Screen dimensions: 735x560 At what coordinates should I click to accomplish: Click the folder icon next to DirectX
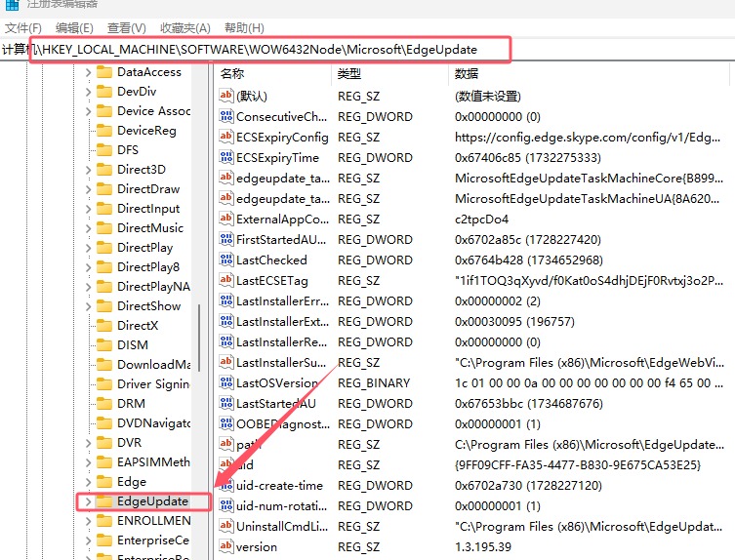tap(104, 326)
